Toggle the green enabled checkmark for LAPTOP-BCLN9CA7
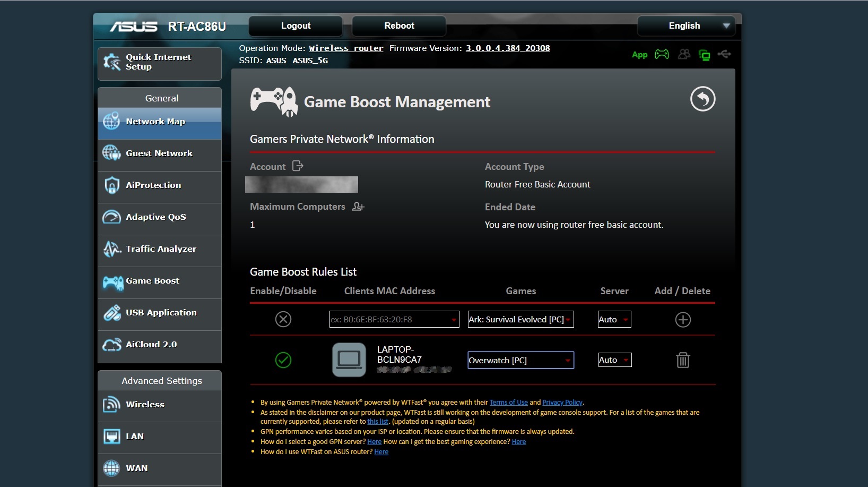Screen dimensions: 868x487 [x=283, y=360]
